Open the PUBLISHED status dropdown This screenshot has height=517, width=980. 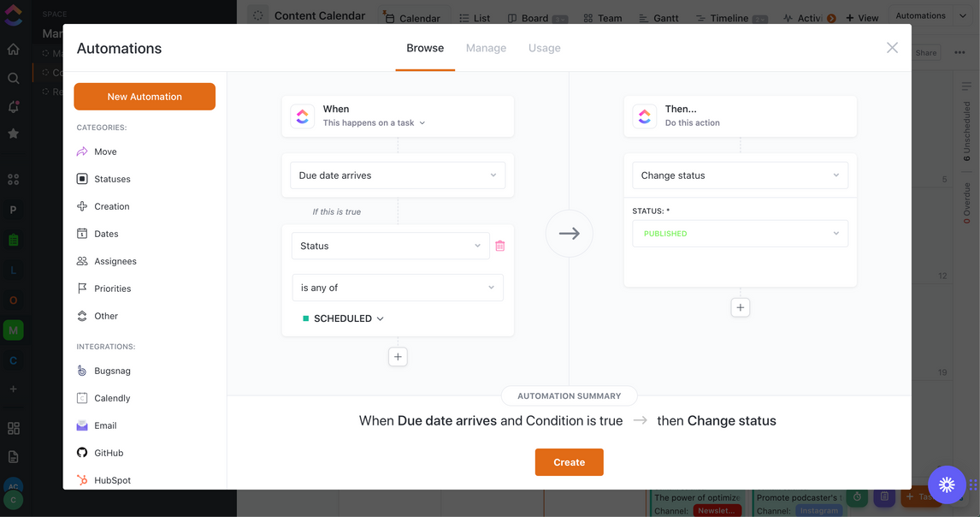(740, 234)
